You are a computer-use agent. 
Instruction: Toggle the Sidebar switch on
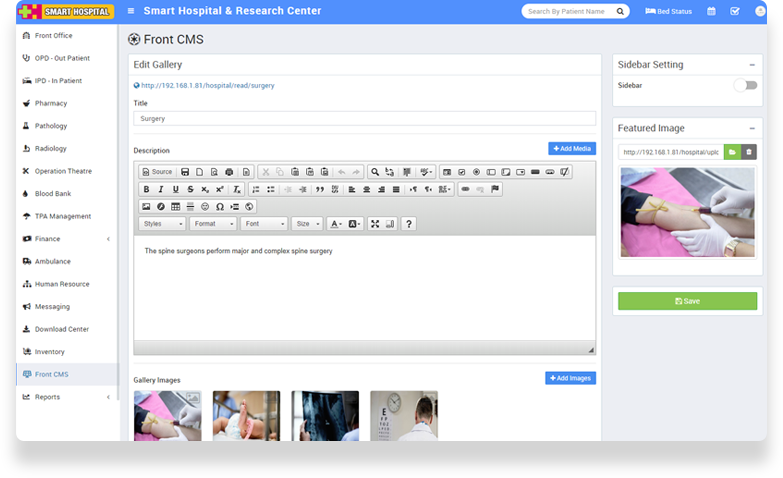click(x=745, y=86)
